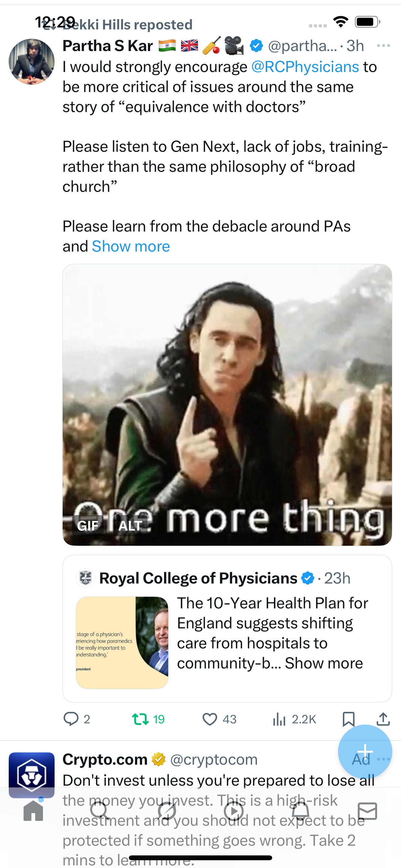This screenshot has width=401, height=868.
Task: Open the Notifications bell
Action: [301, 811]
